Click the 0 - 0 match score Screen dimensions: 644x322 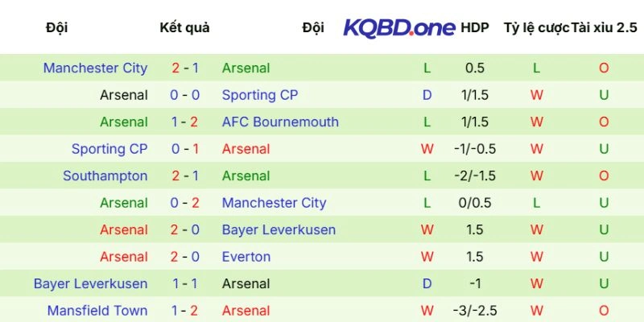pyautogui.click(x=185, y=95)
